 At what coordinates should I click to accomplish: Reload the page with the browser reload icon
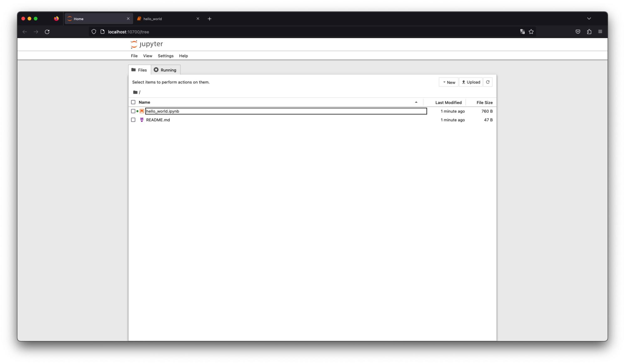tap(47, 32)
